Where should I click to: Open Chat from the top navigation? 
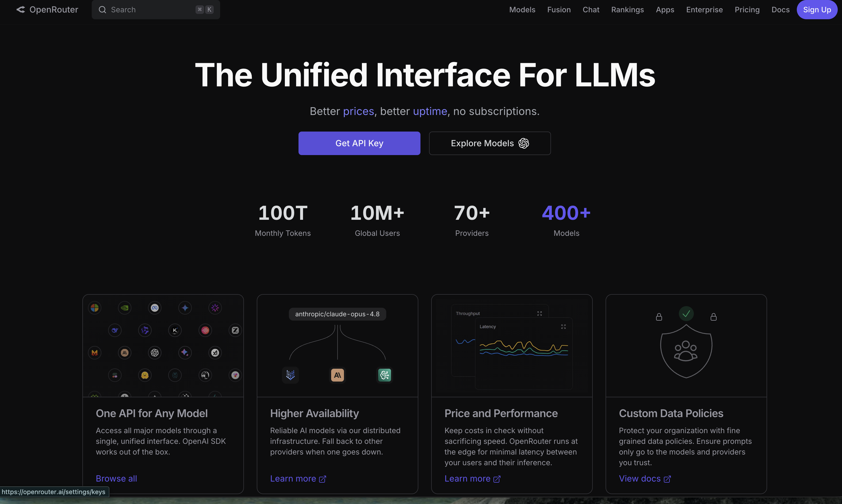click(x=591, y=10)
